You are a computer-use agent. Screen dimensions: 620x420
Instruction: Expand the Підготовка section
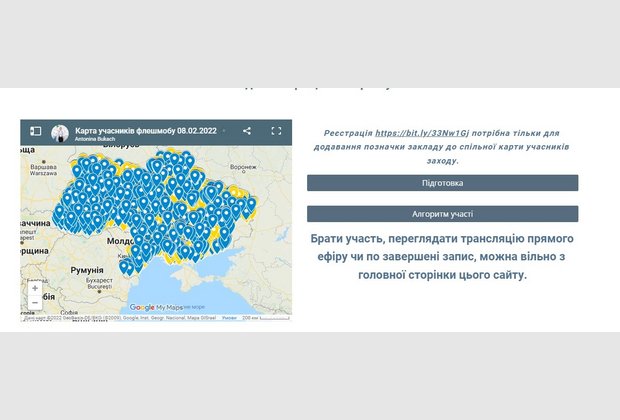pyautogui.click(x=442, y=183)
